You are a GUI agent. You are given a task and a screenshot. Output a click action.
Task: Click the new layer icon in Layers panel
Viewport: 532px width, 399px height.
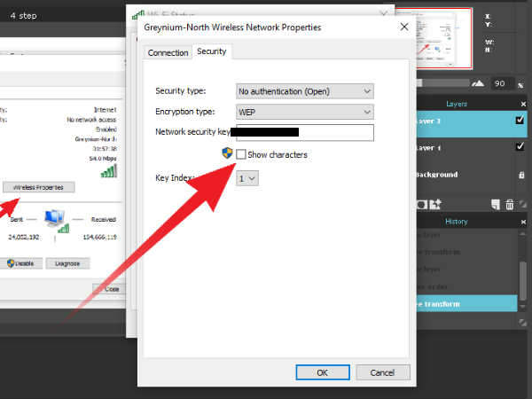pyautogui.click(x=494, y=205)
